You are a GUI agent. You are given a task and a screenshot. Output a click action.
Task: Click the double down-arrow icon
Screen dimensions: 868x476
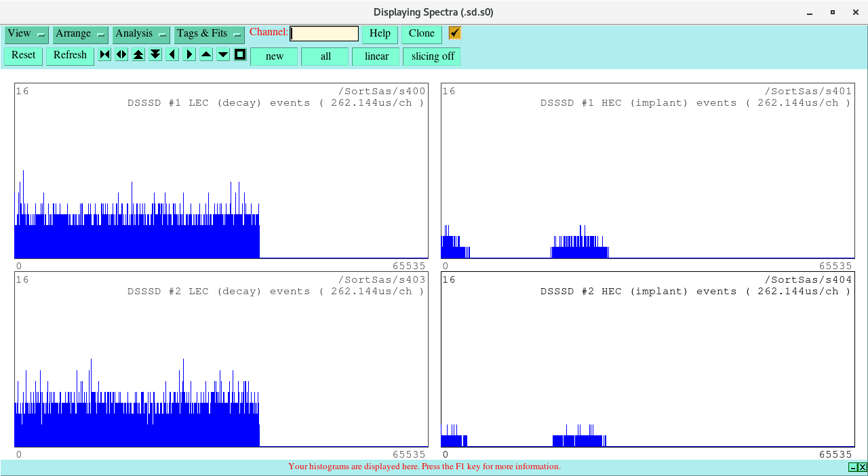pyautogui.click(x=155, y=55)
